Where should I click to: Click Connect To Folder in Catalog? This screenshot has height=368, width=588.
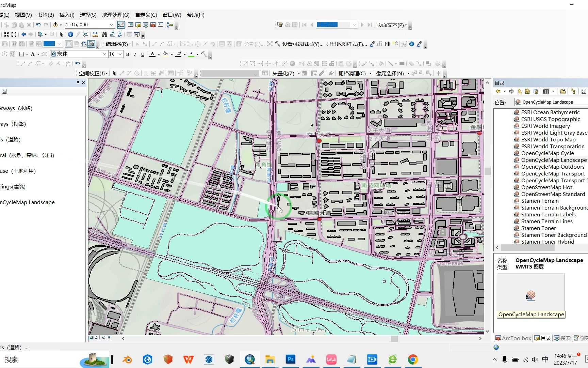563,91
